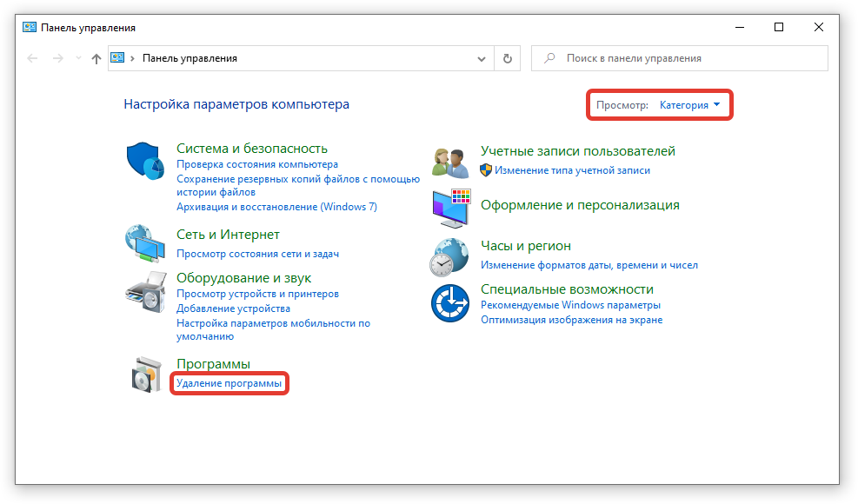Click the Control Panel icon in the address bar

(x=117, y=58)
